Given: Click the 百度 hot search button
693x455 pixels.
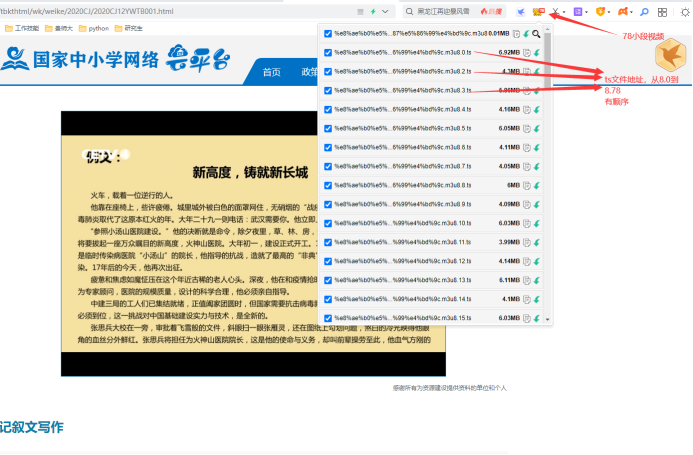Looking at the screenshot, I should click(491, 11).
